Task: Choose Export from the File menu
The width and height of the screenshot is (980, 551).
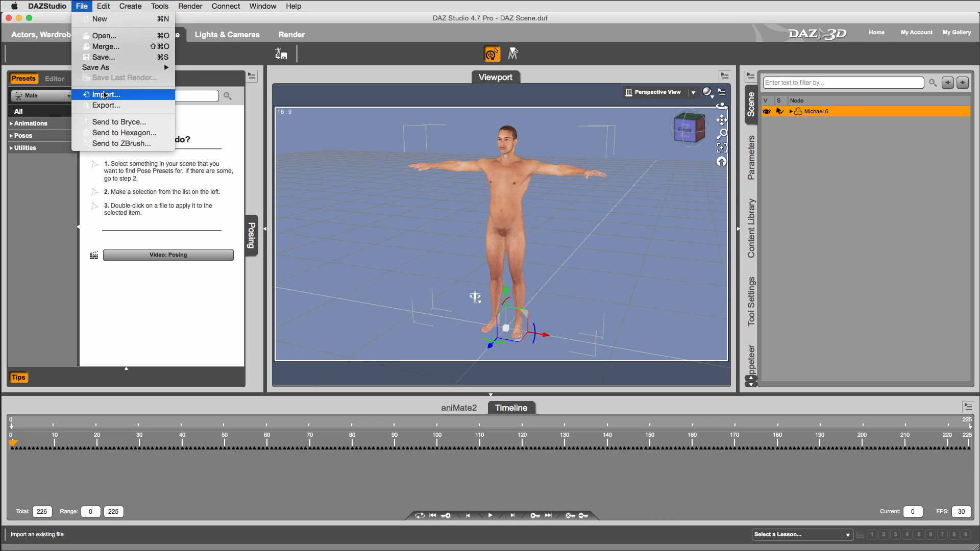Action: (123, 105)
